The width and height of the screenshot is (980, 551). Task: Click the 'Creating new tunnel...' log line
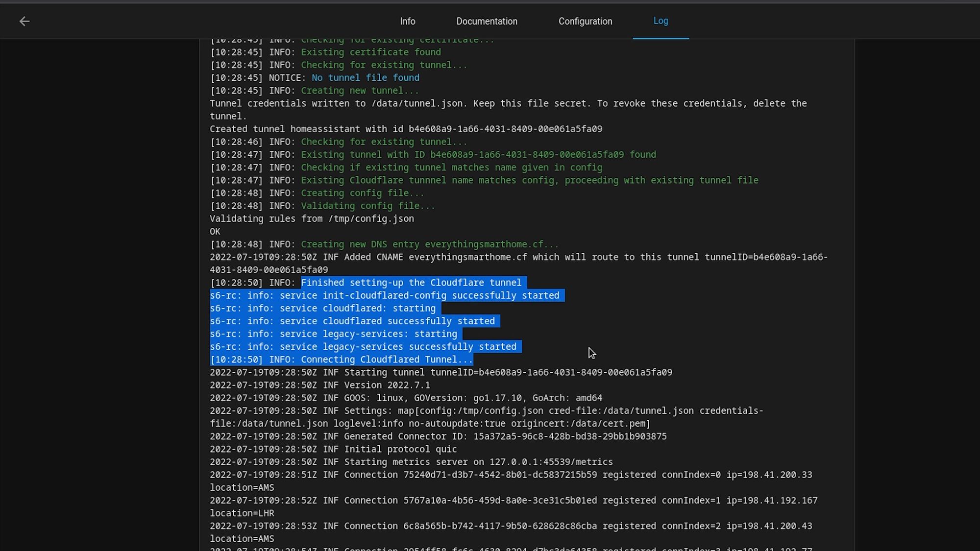click(x=314, y=91)
